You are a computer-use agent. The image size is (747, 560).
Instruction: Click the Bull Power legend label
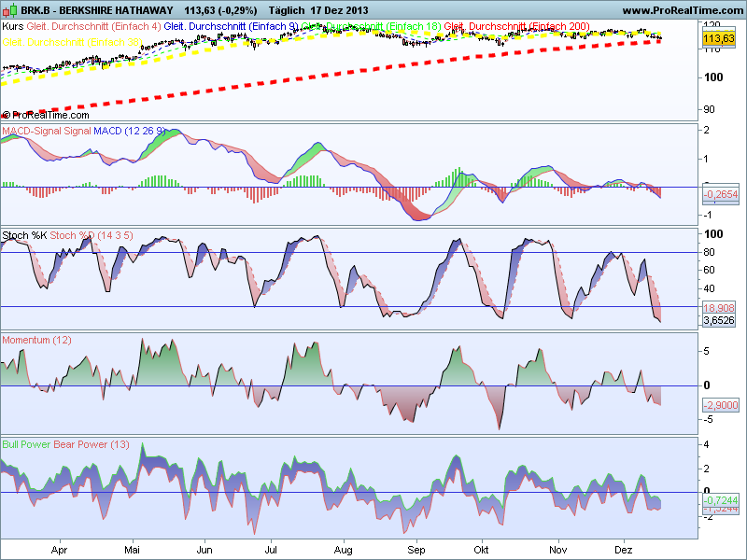point(26,444)
